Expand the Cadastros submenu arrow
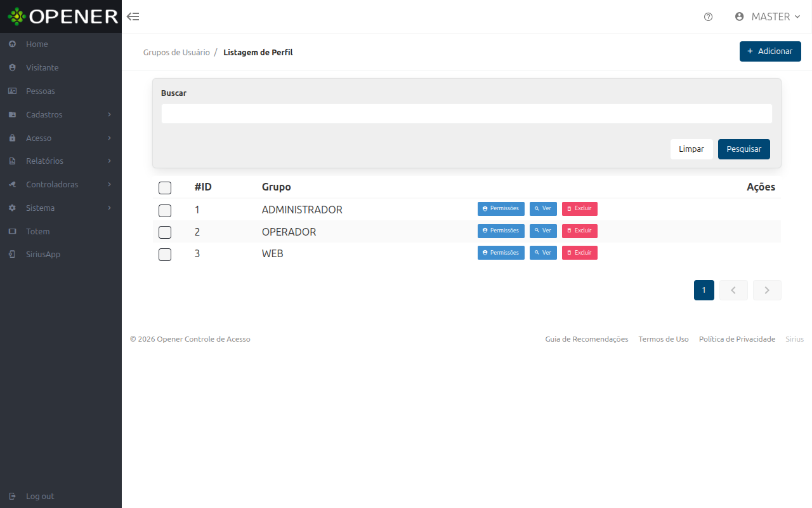The height and width of the screenshot is (508, 812). point(110,114)
